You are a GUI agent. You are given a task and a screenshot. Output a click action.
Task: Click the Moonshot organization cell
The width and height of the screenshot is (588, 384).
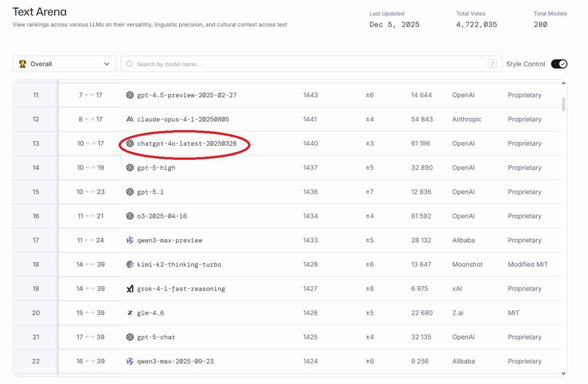pos(467,264)
